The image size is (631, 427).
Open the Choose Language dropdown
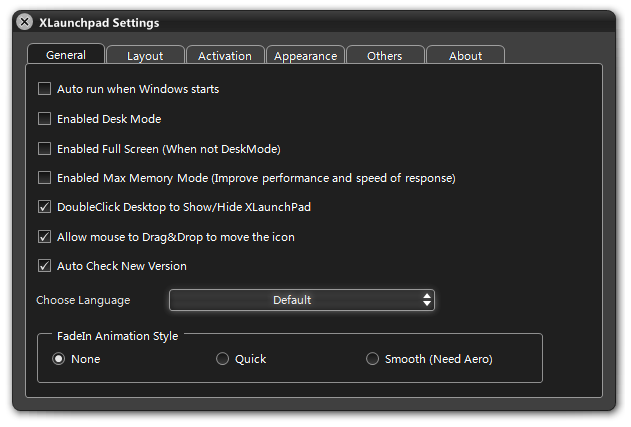pos(302,300)
